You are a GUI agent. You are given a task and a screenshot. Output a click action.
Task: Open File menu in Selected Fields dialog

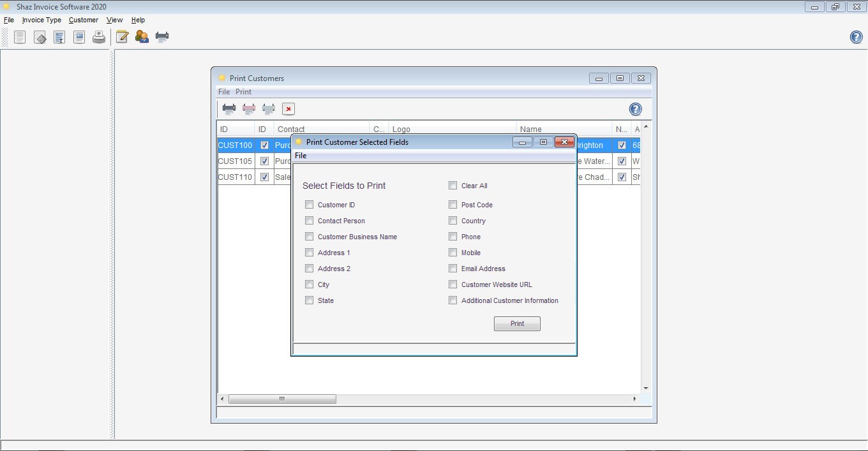pyautogui.click(x=301, y=156)
